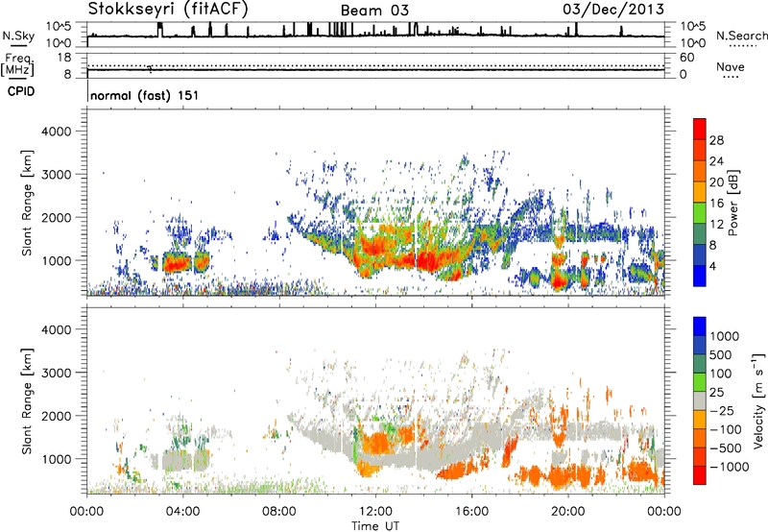Click the 'N.Search' legend label

[x=741, y=36]
